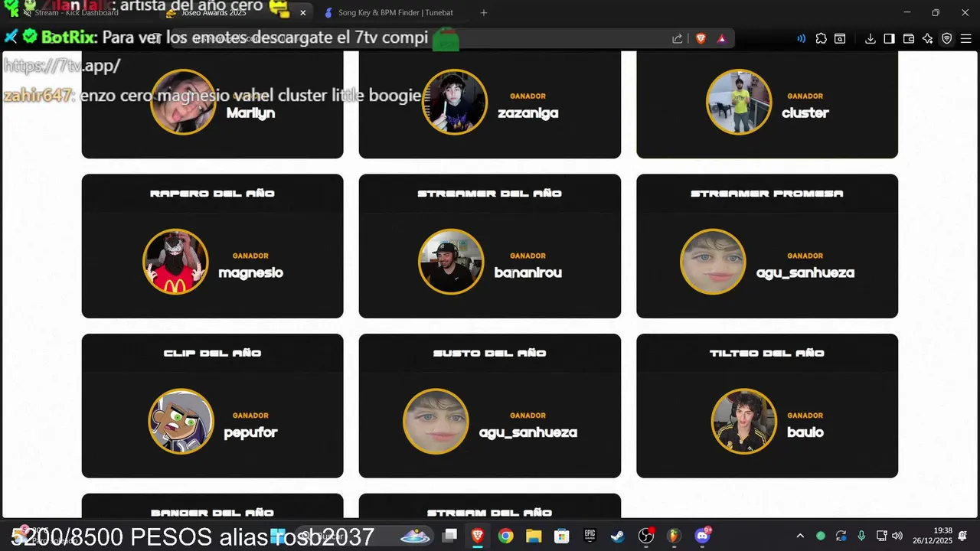
Task: Click the tab audio playing indicator
Action: (801, 38)
